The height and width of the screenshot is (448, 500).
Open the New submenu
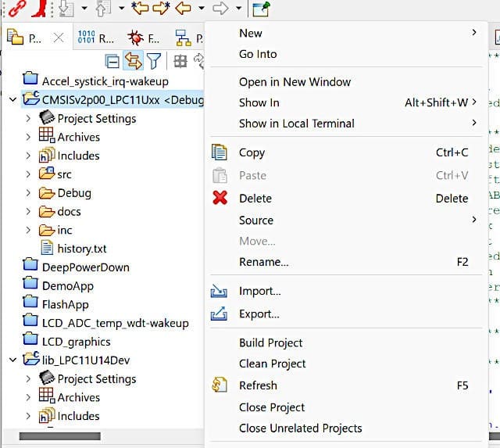tap(250, 33)
